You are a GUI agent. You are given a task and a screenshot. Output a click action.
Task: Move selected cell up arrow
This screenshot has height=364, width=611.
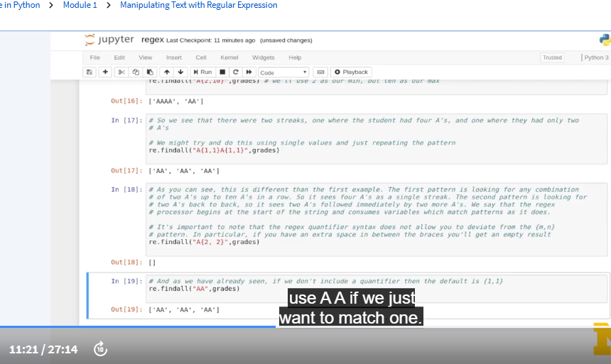click(167, 72)
